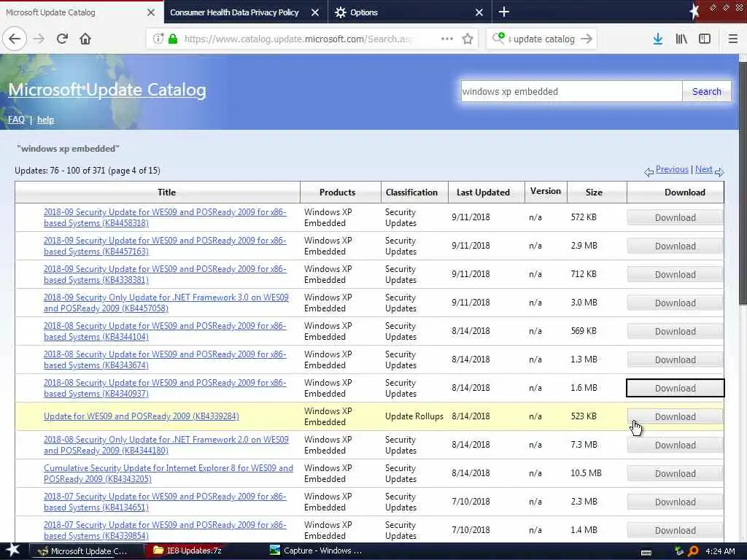Sort results by Classification column

[411, 192]
